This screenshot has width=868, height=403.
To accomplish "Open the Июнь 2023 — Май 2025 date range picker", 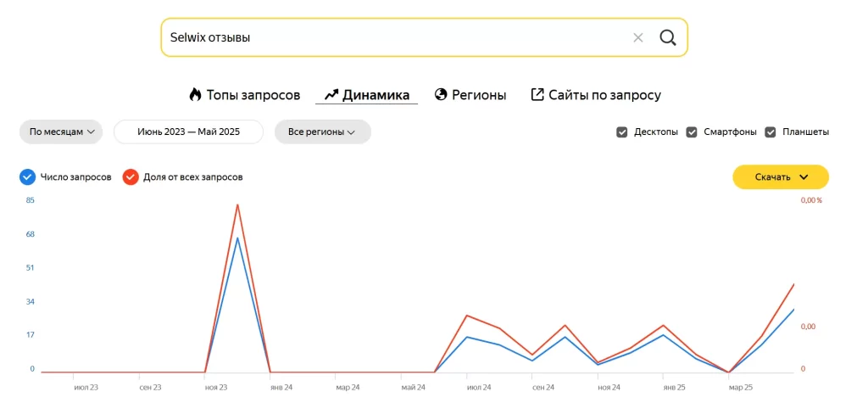I will click(x=189, y=132).
